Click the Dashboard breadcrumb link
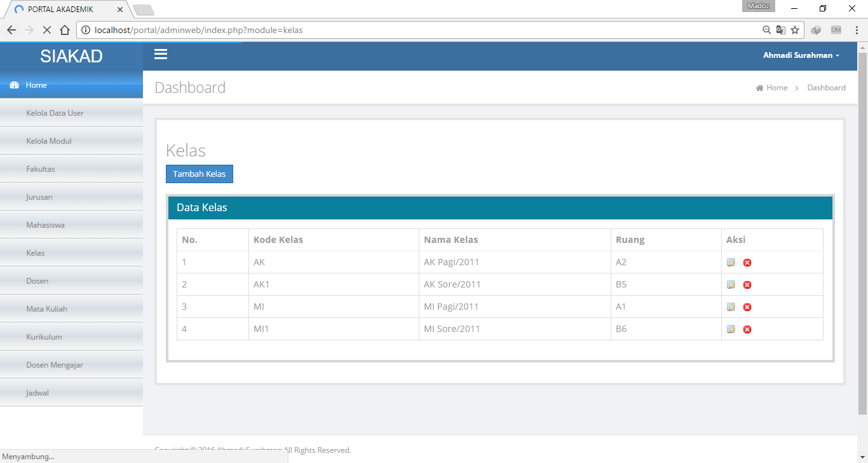The height and width of the screenshot is (463, 868). pyautogui.click(x=826, y=87)
